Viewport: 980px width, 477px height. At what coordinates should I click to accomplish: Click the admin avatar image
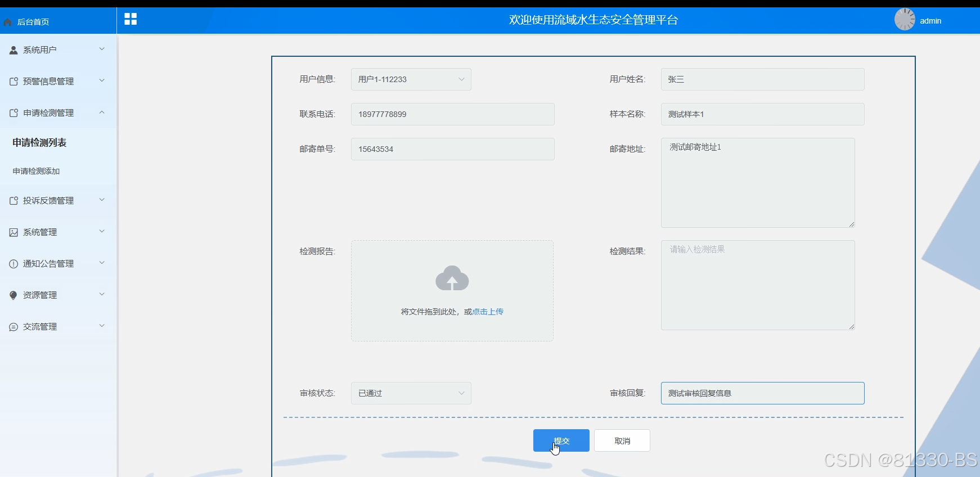[x=905, y=19]
